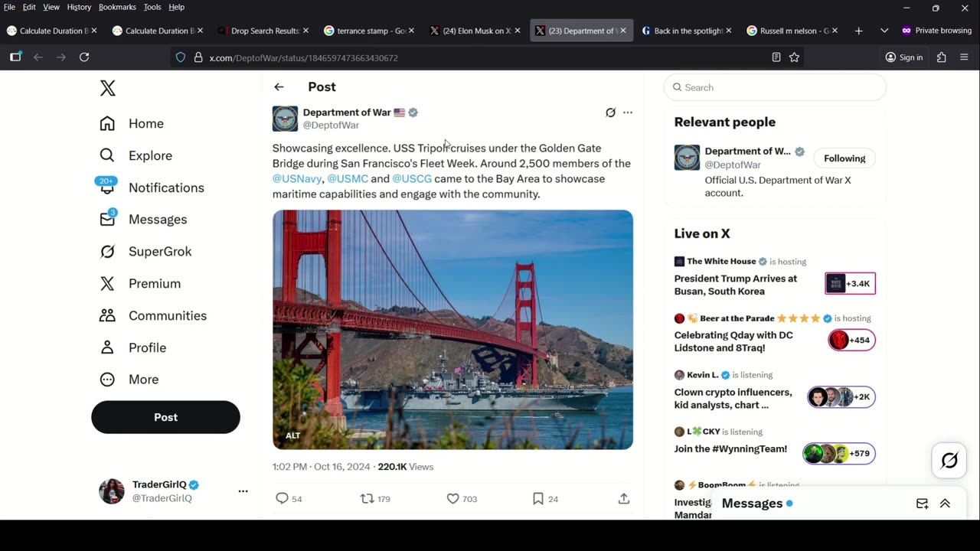Click the floating Grok button at right

949,461
